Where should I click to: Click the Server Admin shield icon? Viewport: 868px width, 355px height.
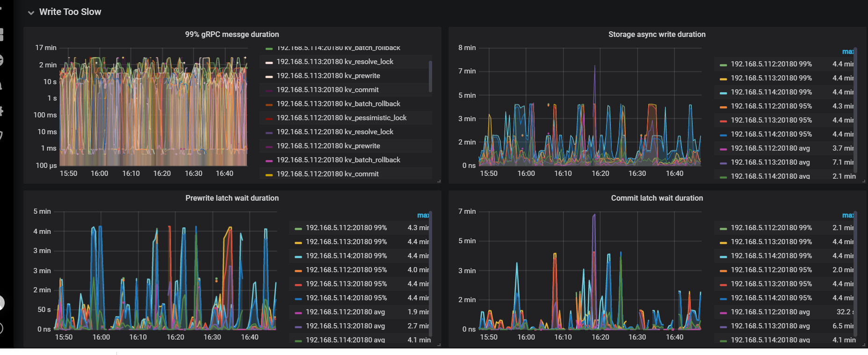tap(1, 136)
